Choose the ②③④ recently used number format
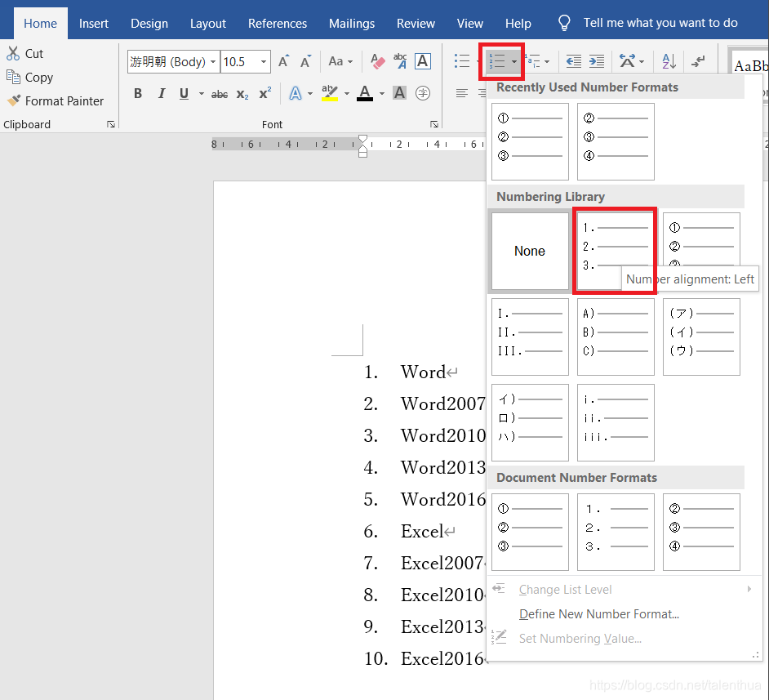Screen dimensions: 769x700 click(616, 142)
